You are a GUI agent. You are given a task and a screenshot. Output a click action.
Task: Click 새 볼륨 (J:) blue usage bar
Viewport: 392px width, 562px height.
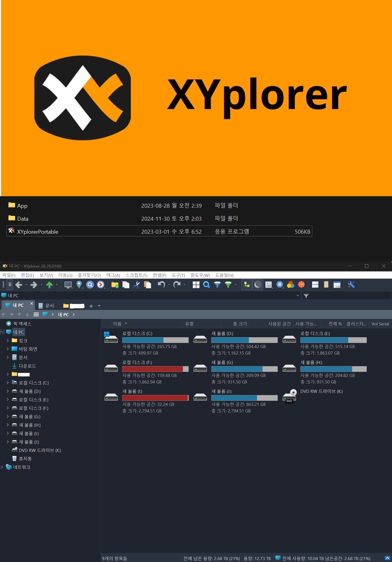(x=244, y=398)
